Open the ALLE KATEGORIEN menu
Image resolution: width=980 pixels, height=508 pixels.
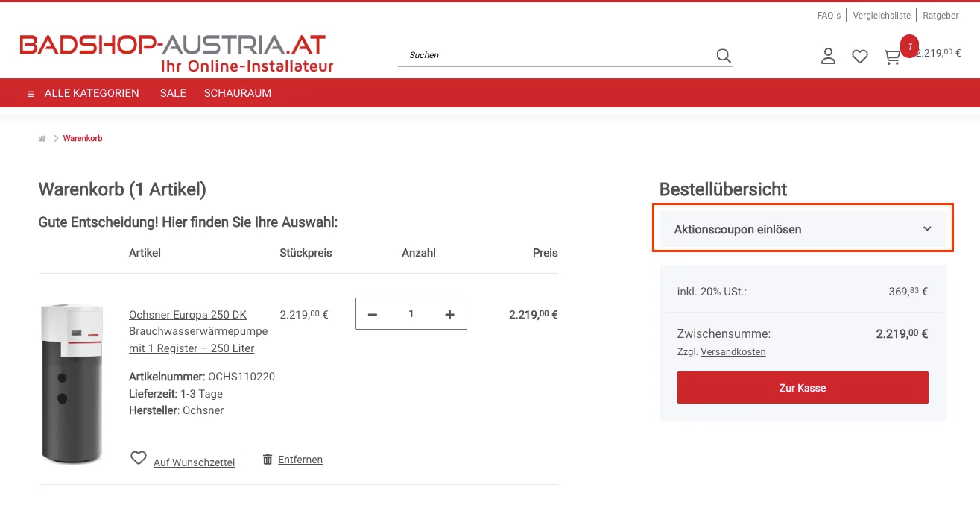pos(92,93)
